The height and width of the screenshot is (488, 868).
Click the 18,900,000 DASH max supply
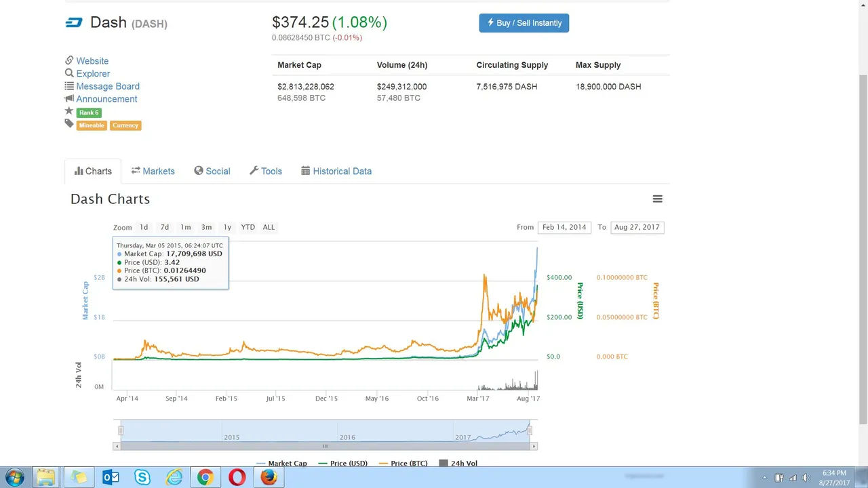pyautogui.click(x=608, y=87)
